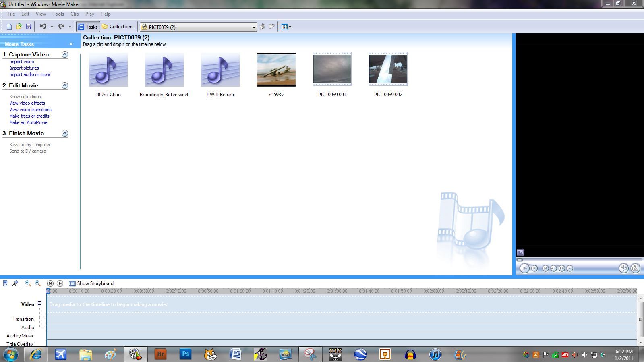Select the !!!!Uni-Chan audio clip
The height and width of the screenshot is (362, 644).
[108, 75]
